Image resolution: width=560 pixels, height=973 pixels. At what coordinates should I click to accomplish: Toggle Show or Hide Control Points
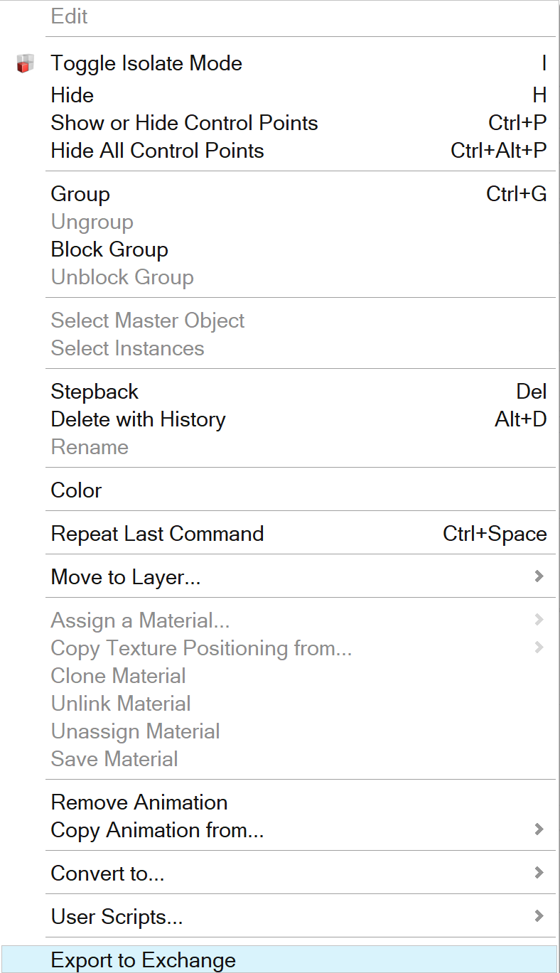coord(184,123)
